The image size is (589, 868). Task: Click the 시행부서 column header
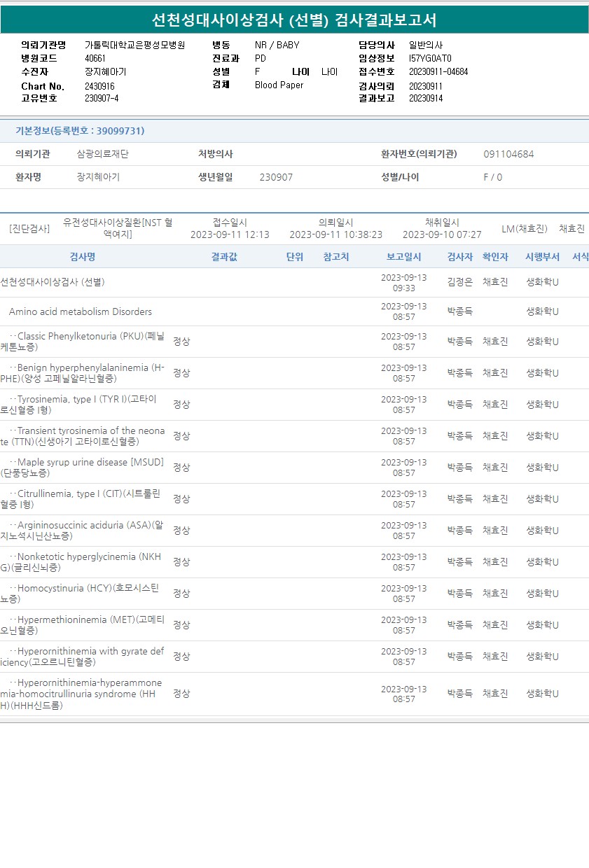(542, 257)
